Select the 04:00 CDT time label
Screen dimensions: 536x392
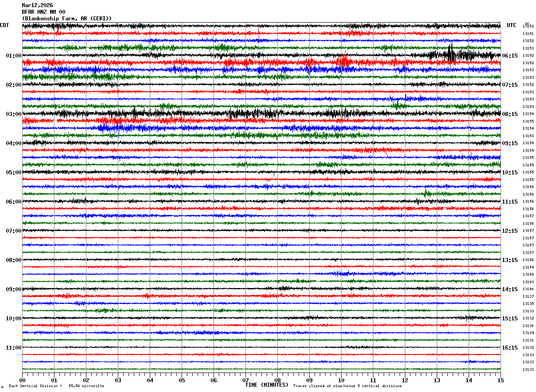coord(14,143)
